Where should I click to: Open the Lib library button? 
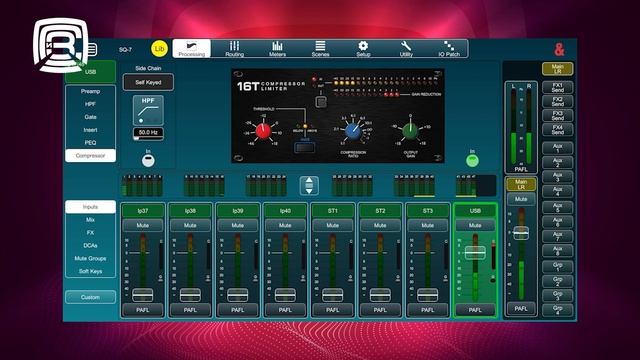(x=159, y=49)
